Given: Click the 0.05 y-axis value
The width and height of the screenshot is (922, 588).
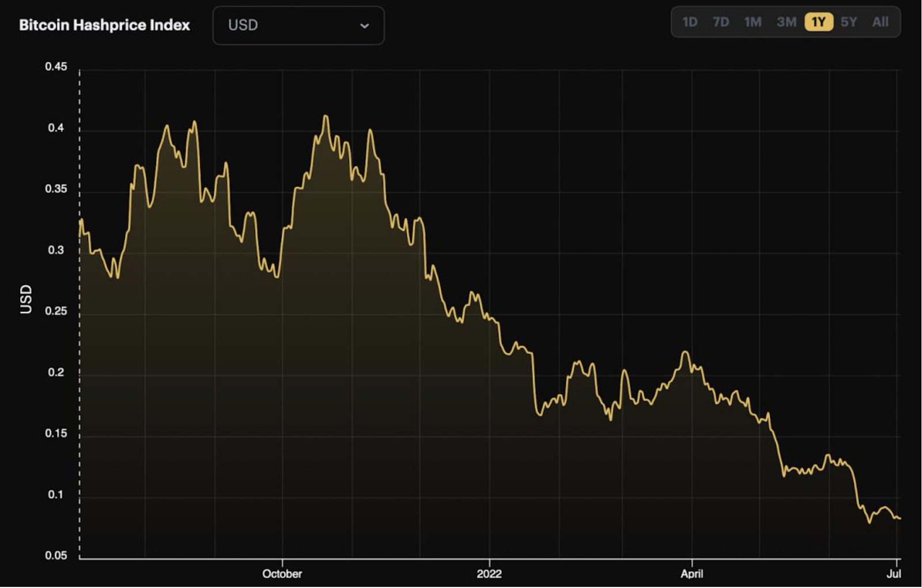Looking at the screenshot, I should 56,556.
